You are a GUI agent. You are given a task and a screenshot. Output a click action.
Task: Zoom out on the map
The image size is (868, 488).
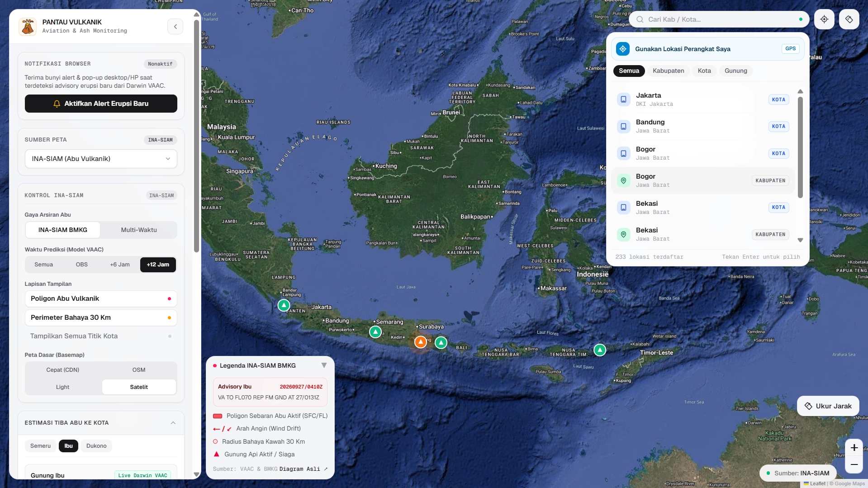[x=854, y=464]
